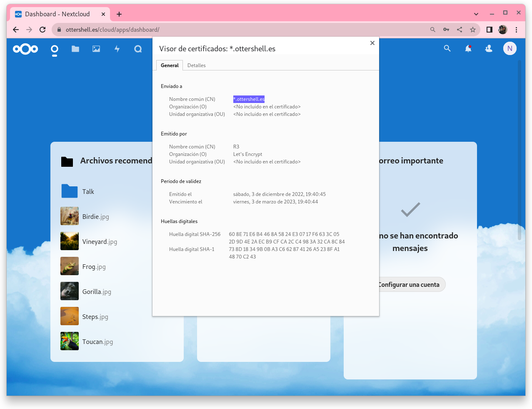Close the certificate viewer dialog
The width and height of the screenshot is (532, 409).
[372, 43]
